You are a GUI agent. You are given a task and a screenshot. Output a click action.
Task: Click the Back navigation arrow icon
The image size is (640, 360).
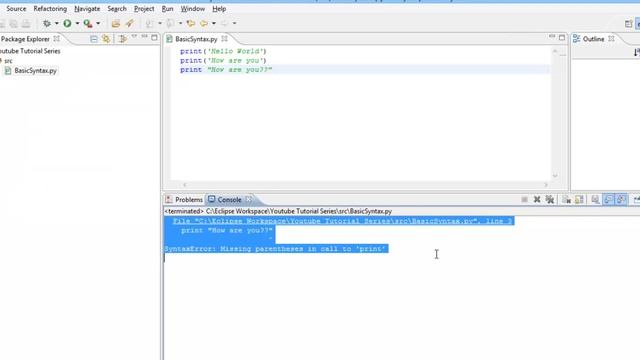(204, 23)
